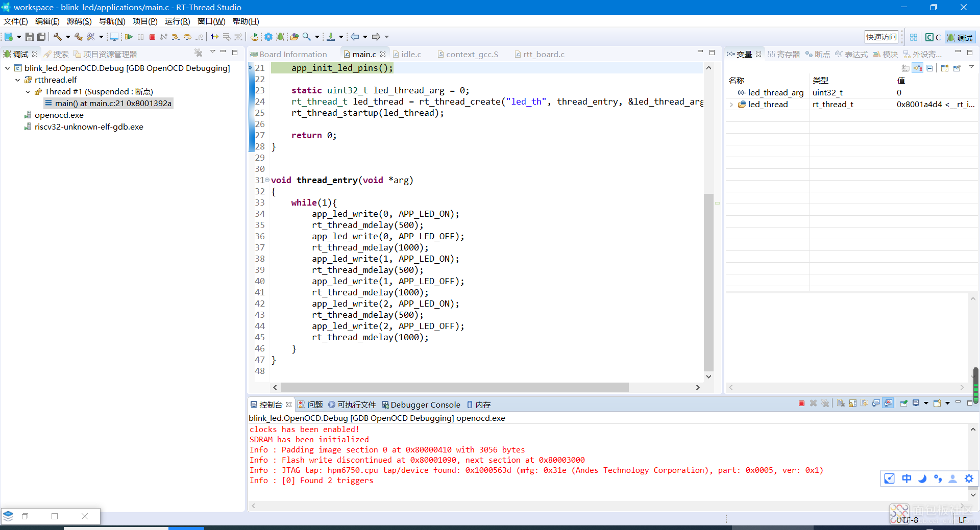980x530 pixels.
Task: Open the 文件(F) menu
Action: point(16,21)
